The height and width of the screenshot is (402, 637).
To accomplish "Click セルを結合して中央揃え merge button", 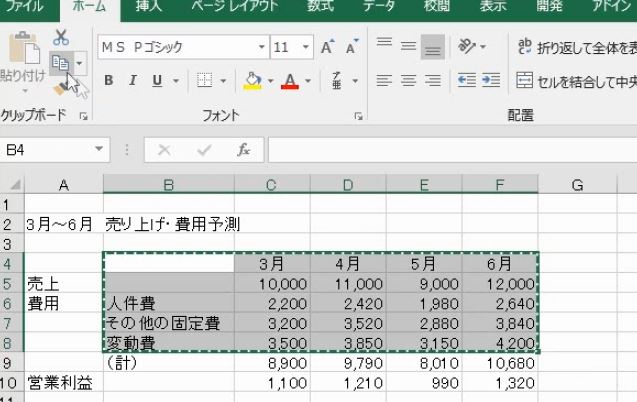I will pos(576,81).
